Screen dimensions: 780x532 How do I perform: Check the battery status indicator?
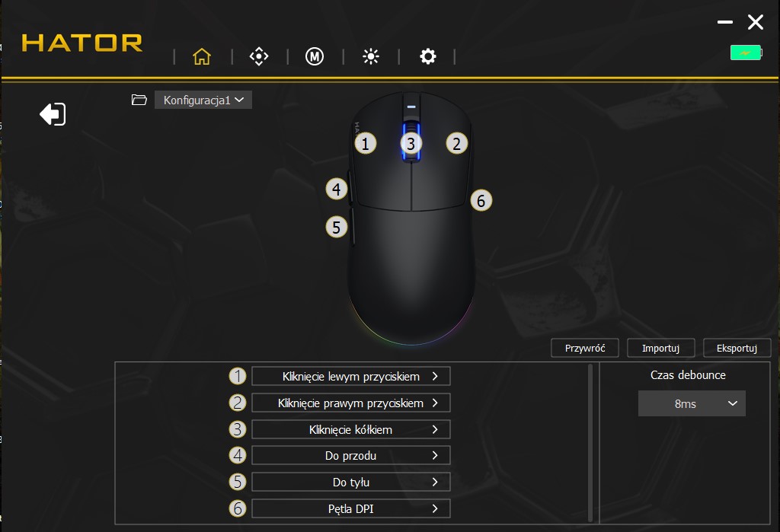point(745,53)
